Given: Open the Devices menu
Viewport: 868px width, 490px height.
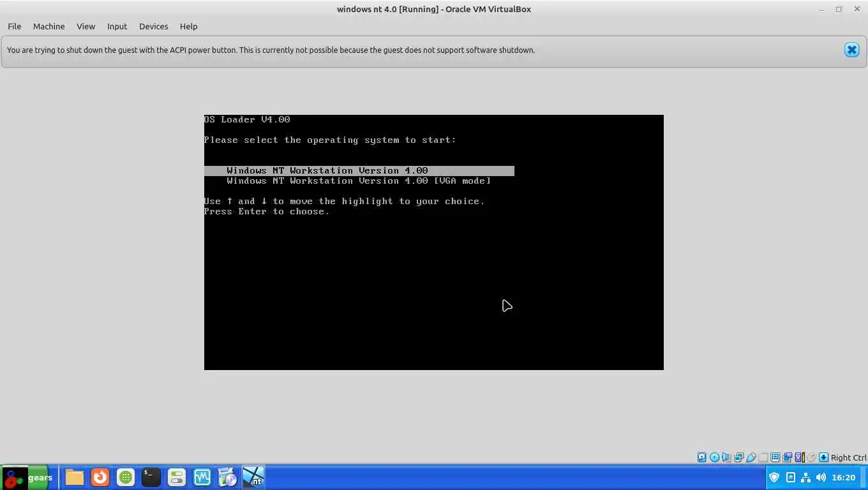Looking at the screenshot, I should pyautogui.click(x=153, y=26).
